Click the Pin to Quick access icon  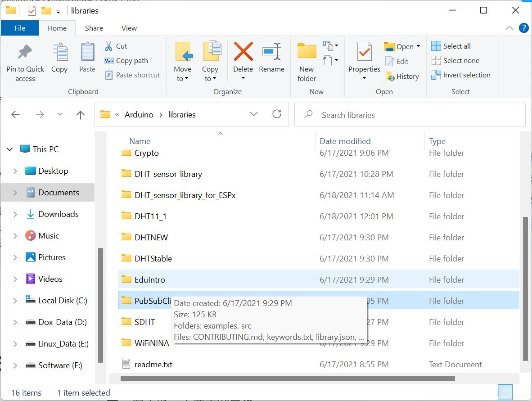pyautogui.click(x=25, y=52)
